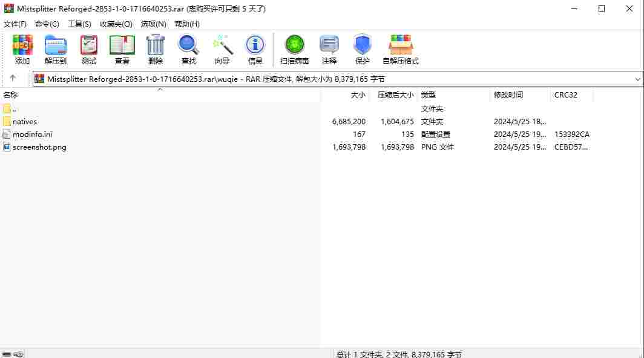Open the View (查看) book icon
Screen dimensions: 644x358
122,45
